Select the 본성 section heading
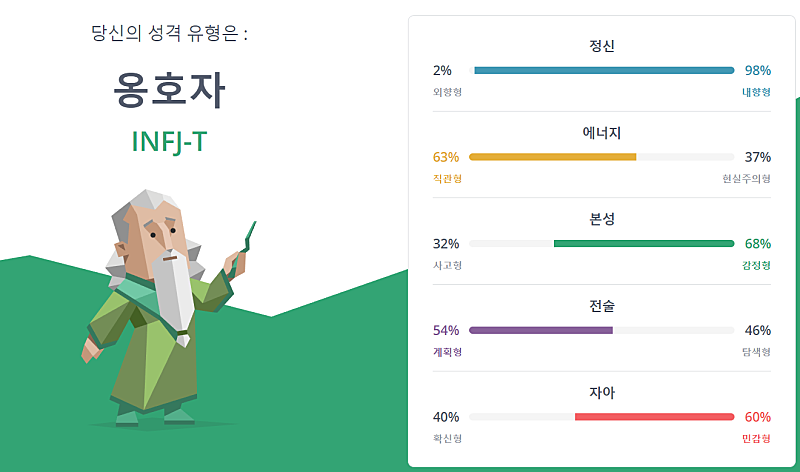Screen dimensions: 800x472 tap(602, 219)
